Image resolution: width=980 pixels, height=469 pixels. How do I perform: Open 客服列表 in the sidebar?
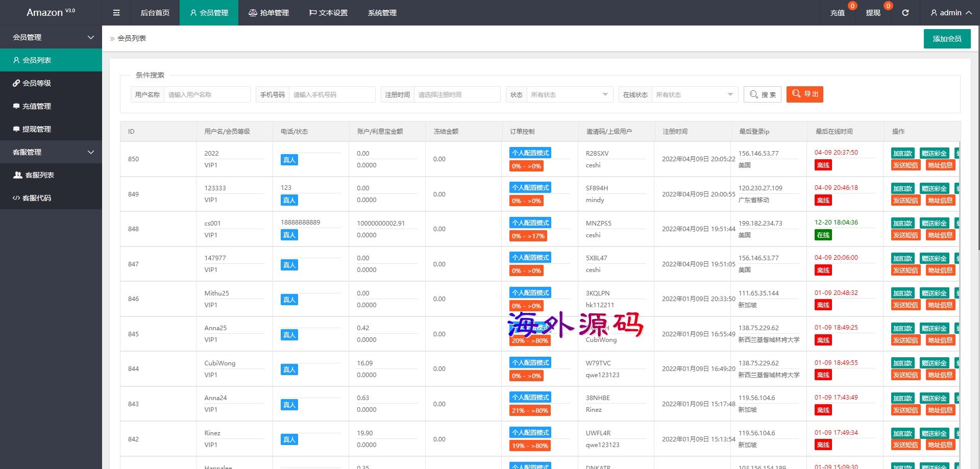[x=51, y=175]
